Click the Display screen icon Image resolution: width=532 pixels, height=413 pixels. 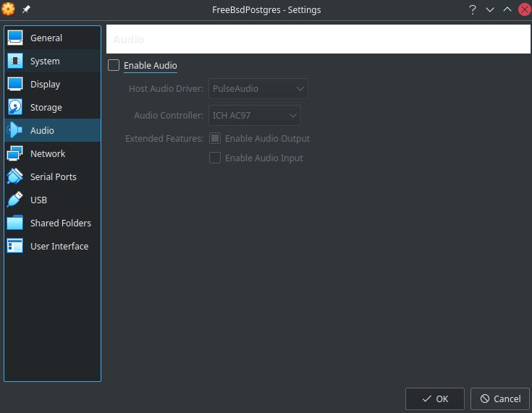coord(15,84)
